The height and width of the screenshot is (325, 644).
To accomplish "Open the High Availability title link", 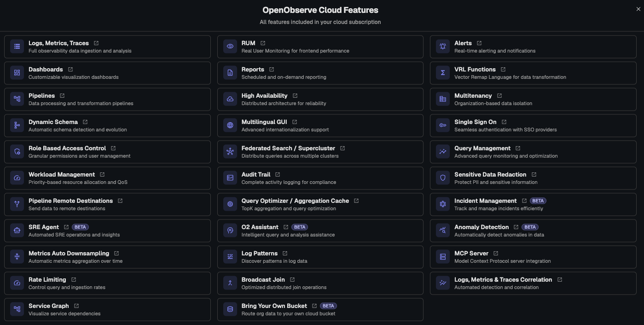I will [x=264, y=96].
